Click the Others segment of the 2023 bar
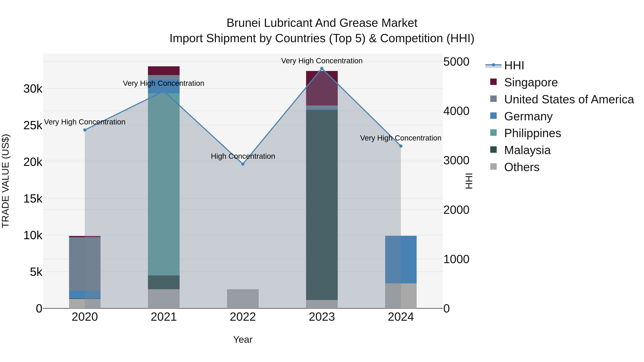This screenshot has height=362, width=644. click(322, 304)
